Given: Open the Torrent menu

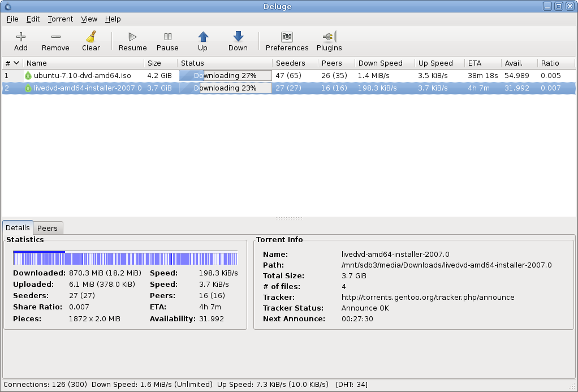Looking at the screenshot, I should (61, 19).
